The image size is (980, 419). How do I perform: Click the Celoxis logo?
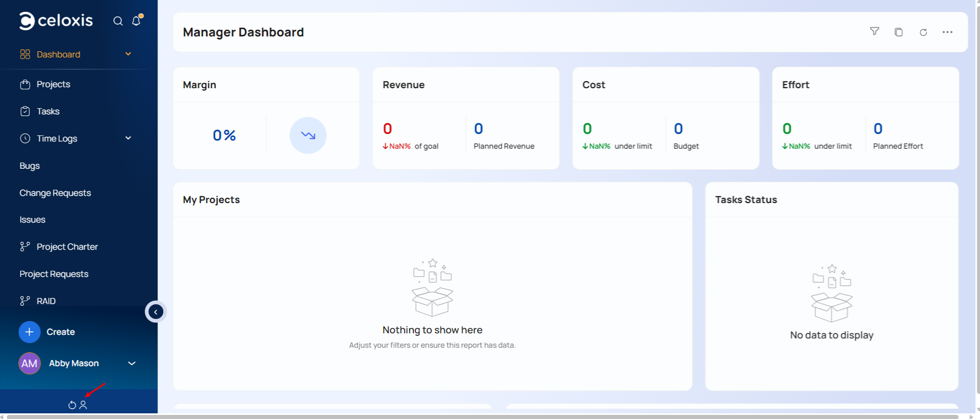[56, 21]
